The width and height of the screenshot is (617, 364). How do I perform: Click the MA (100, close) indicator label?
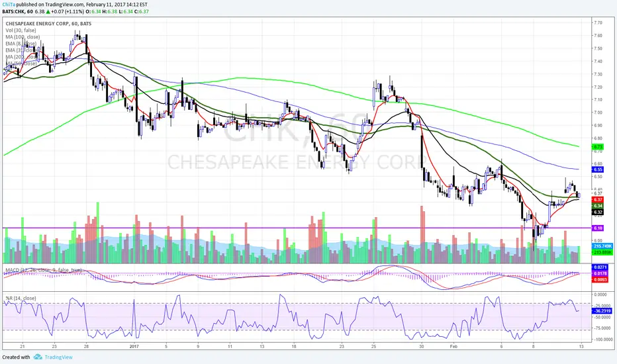pos(23,37)
